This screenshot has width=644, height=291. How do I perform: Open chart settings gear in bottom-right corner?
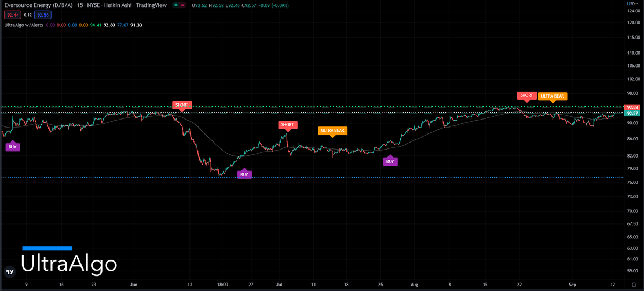[634, 285]
